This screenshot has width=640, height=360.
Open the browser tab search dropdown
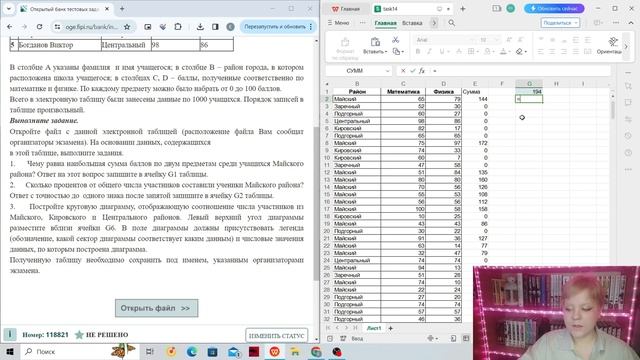click(x=9, y=9)
